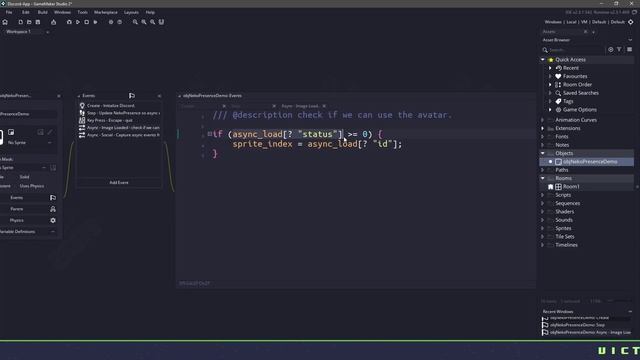Screen dimensions: 640x360
Task: Click the Stop toolbar icon
Action: (x=87, y=22)
